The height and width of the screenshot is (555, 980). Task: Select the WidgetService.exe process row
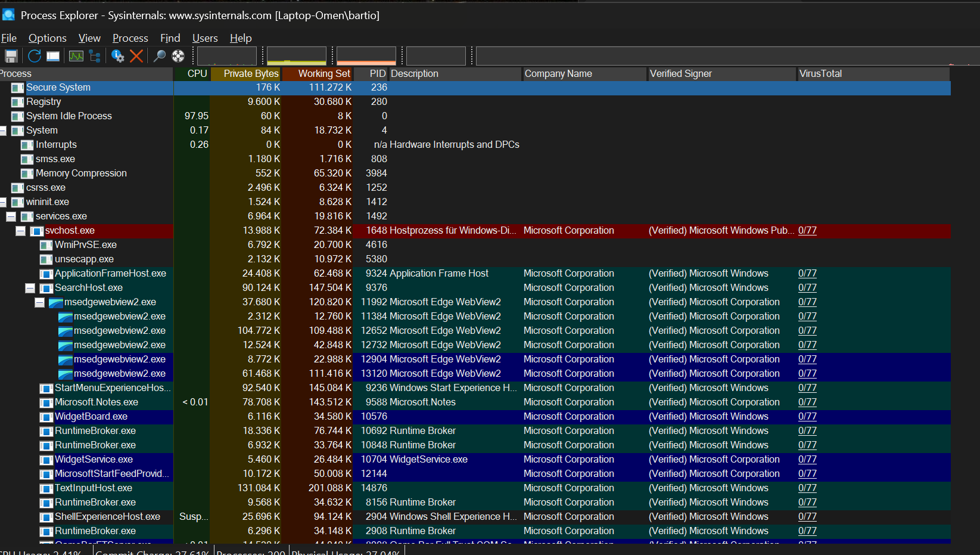pos(475,460)
